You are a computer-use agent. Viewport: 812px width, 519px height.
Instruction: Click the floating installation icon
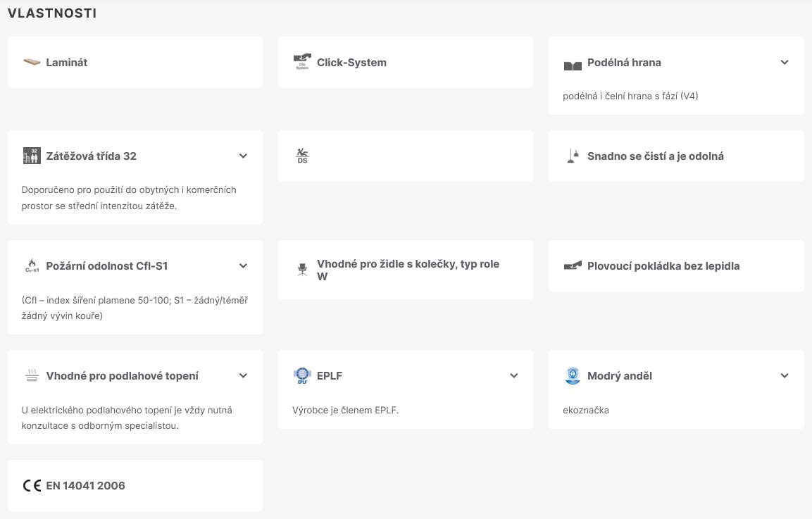[573, 265]
